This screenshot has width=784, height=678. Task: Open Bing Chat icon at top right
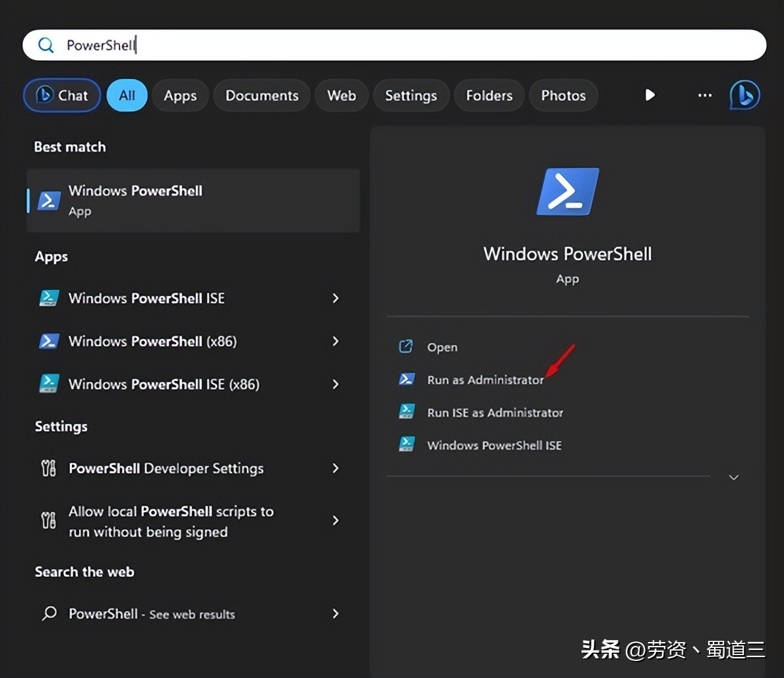click(x=745, y=95)
